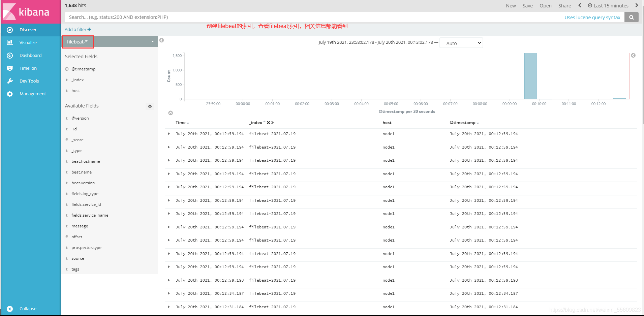Image resolution: width=644 pixels, height=316 pixels.
Task: Select _index selected field
Action: 78,80
